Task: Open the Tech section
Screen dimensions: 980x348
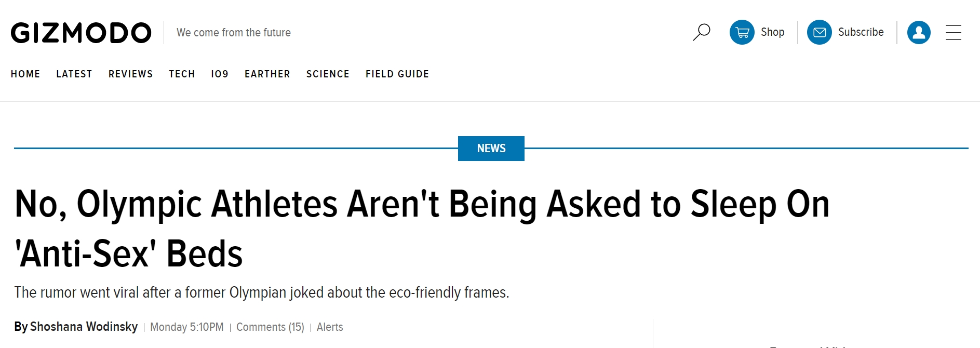Action: (182, 74)
